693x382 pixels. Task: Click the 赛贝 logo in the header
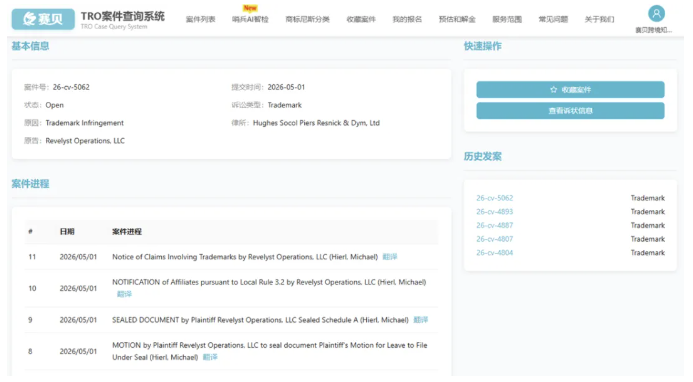coord(43,19)
